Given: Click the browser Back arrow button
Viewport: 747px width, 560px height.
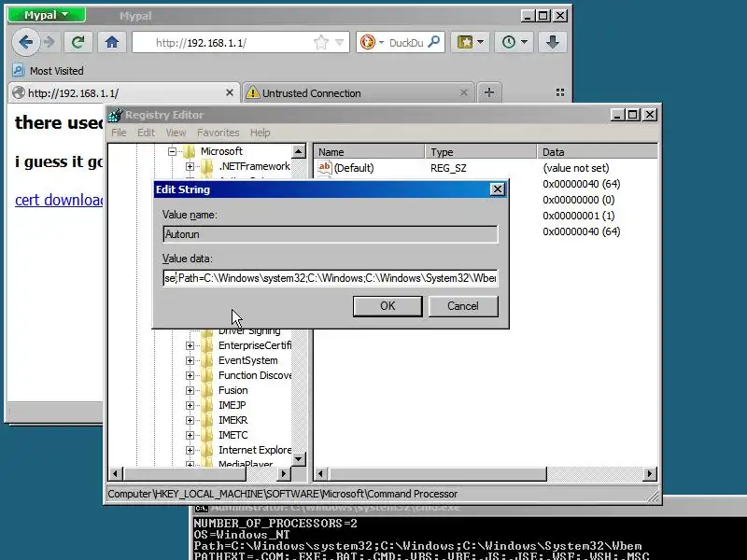Looking at the screenshot, I should [x=26, y=42].
